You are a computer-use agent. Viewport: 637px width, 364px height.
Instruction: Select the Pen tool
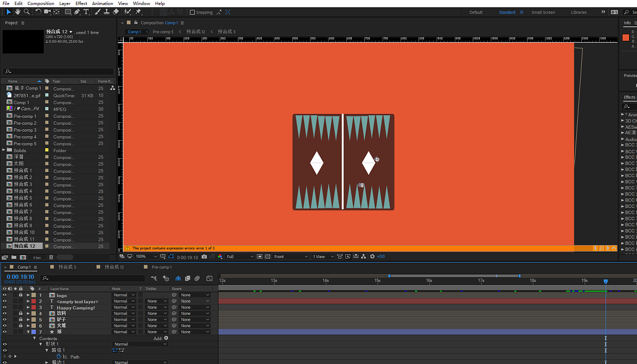77,12
